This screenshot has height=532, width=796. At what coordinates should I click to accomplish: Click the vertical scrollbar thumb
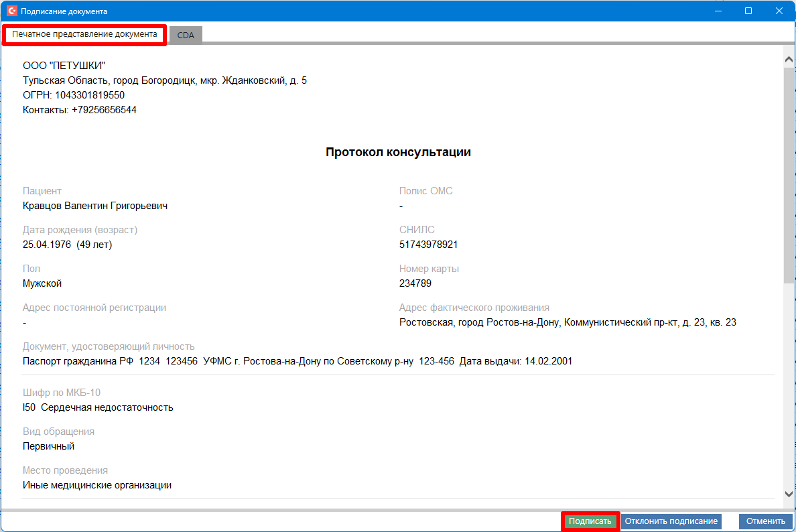point(789,174)
